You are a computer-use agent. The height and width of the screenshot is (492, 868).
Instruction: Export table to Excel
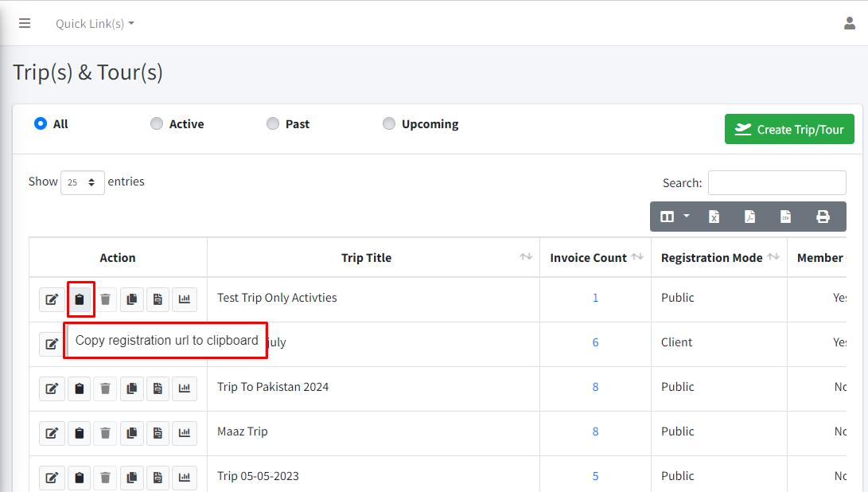(714, 217)
